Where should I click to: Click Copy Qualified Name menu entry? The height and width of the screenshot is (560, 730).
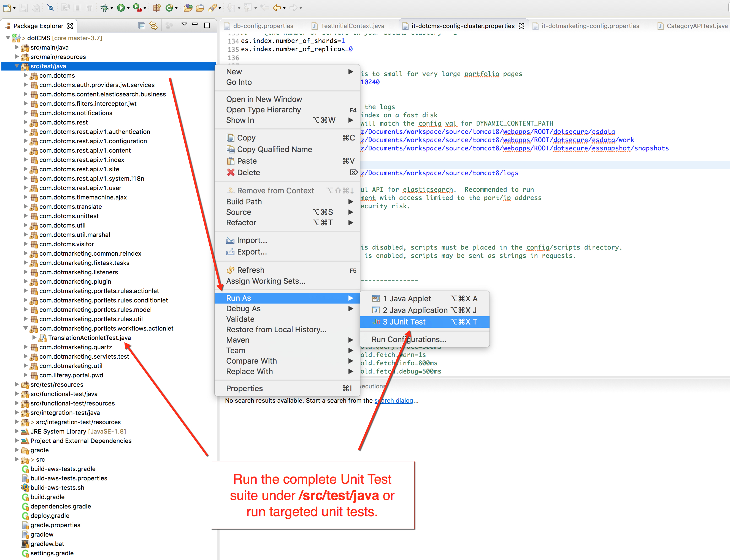tap(287, 149)
